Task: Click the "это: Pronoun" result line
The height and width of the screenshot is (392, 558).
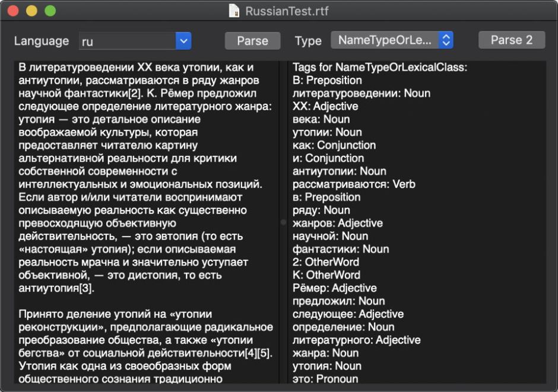Action: tap(325, 379)
